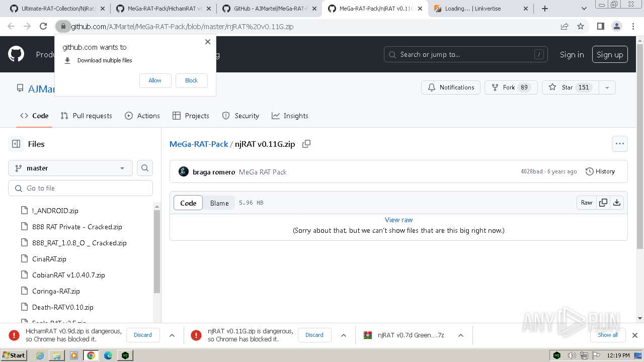Open the MeGa-RAT-Pack breadcrumb link
This screenshot has height=362, width=644.
coord(199,144)
